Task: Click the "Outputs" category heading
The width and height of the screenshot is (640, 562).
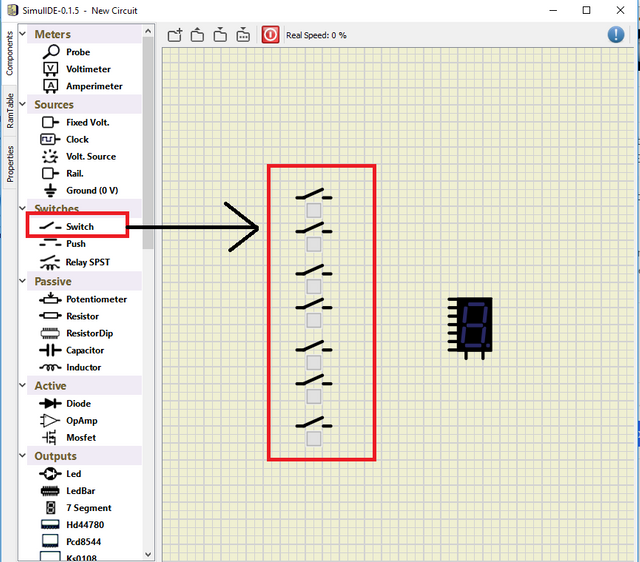Action: [x=56, y=456]
